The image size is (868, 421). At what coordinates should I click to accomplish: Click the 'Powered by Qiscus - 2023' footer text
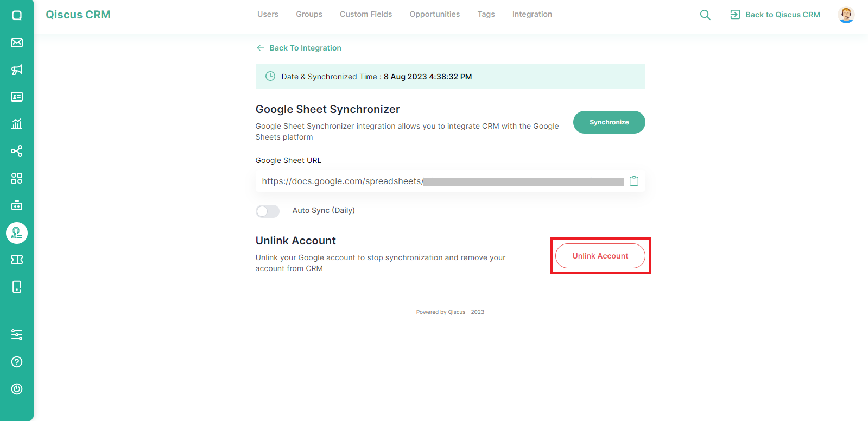tap(450, 312)
